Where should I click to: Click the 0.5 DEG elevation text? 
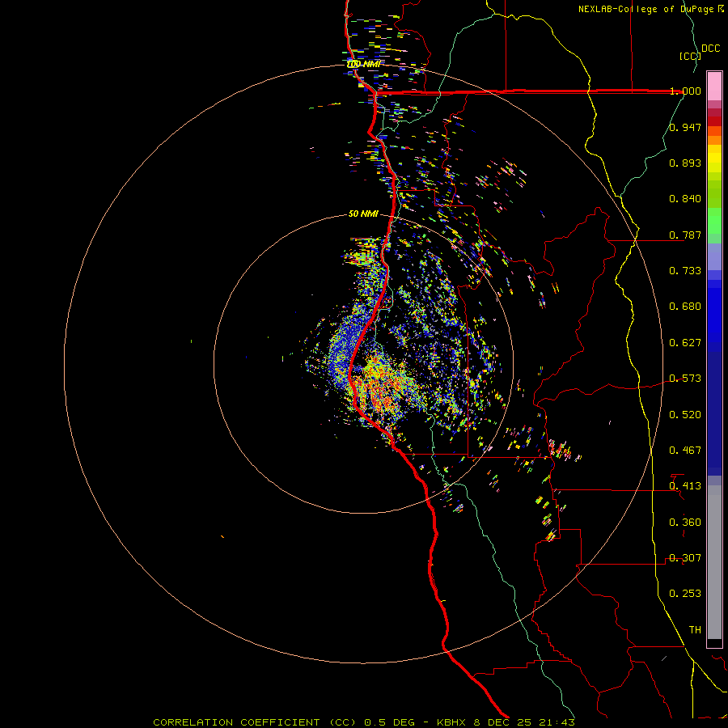click(389, 722)
